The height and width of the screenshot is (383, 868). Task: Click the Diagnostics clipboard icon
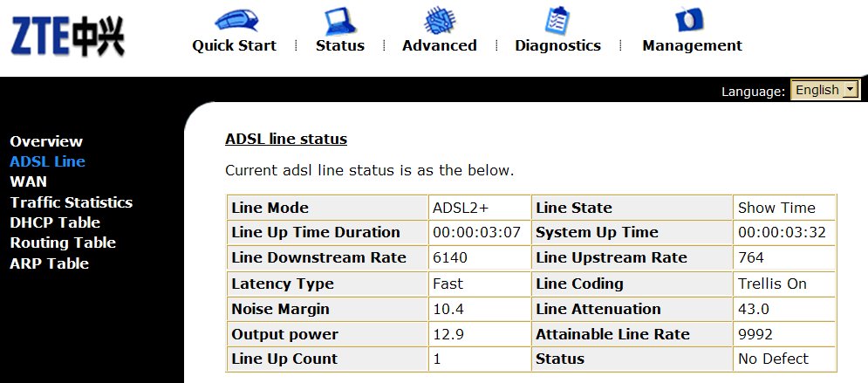coord(557,19)
